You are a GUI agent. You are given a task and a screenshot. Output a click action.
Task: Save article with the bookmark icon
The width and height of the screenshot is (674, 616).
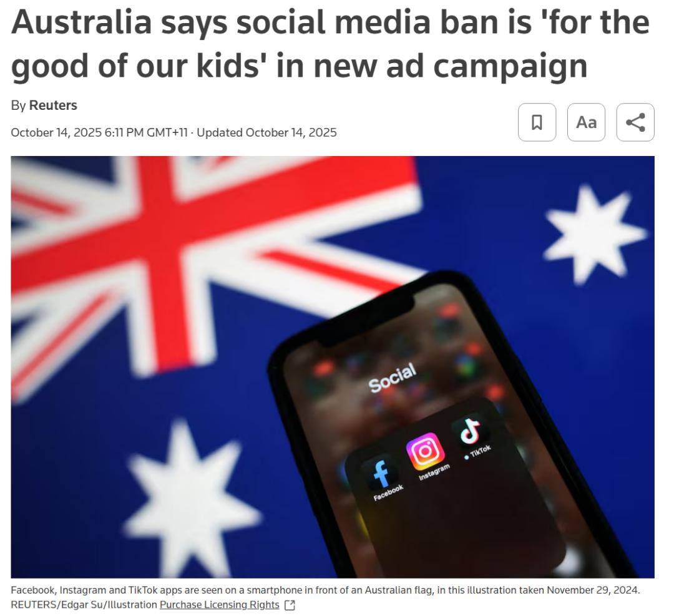[x=537, y=122]
